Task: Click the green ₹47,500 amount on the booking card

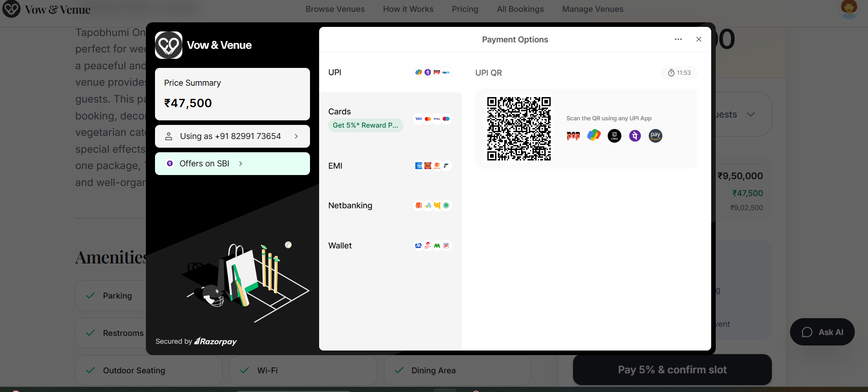Action: [x=748, y=193]
